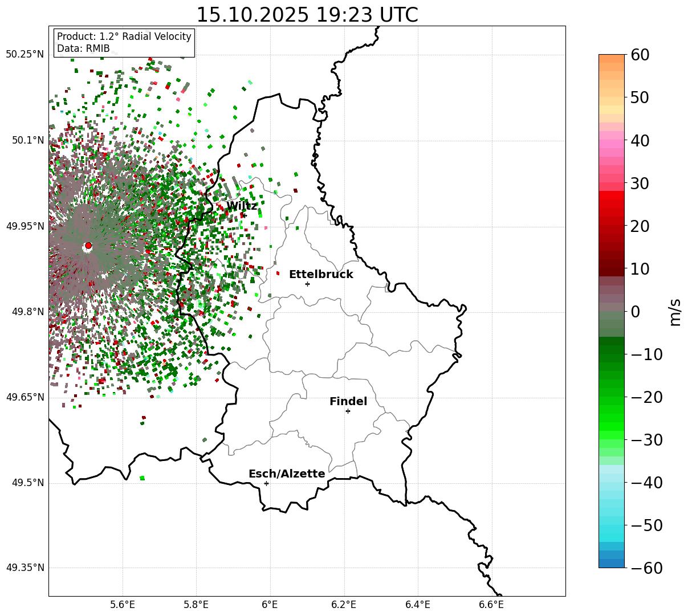Click the 5.8°E longitude label
688x616 pixels.
[197, 605]
